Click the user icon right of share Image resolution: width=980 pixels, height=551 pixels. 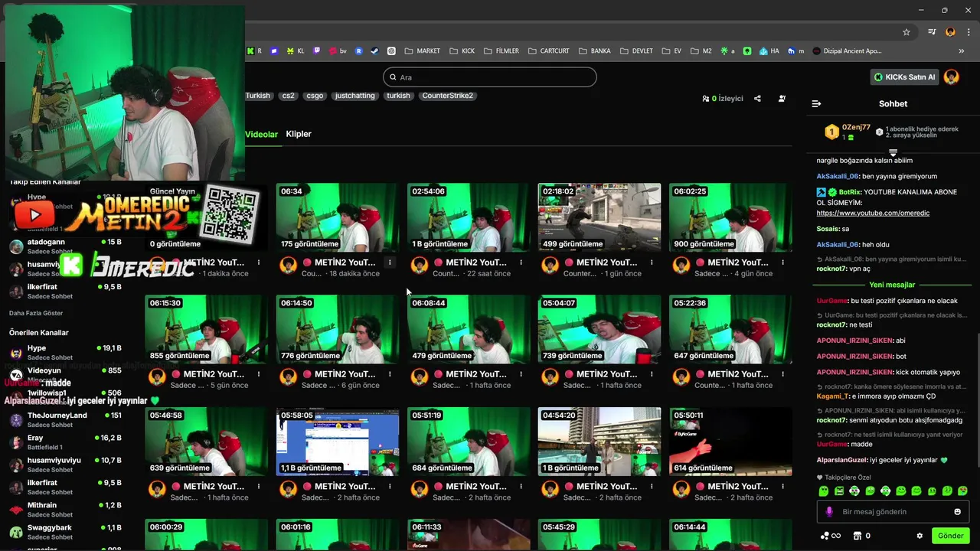[x=782, y=99]
